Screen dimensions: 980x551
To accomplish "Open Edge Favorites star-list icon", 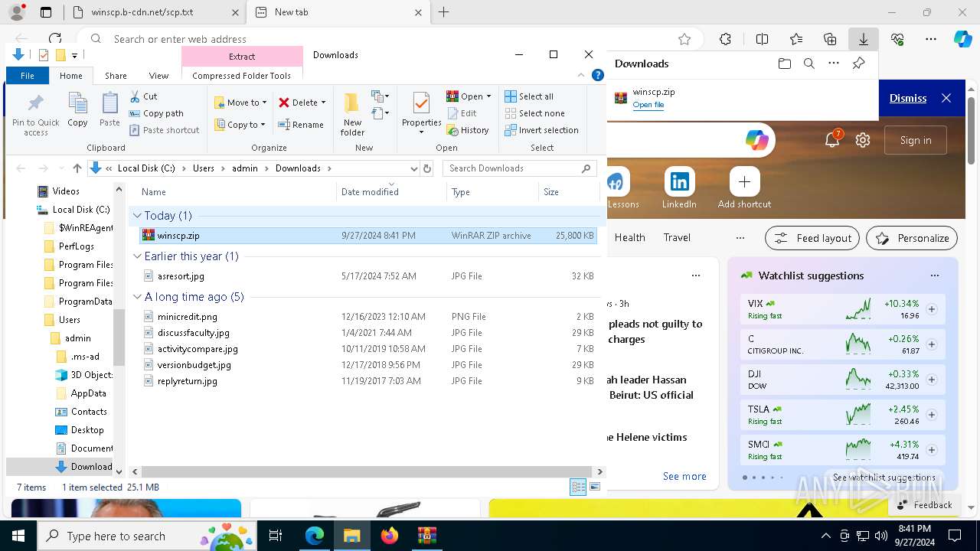I will coord(796,39).
